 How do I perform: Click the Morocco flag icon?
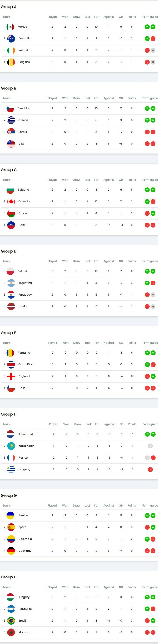(x=11, y=632)
